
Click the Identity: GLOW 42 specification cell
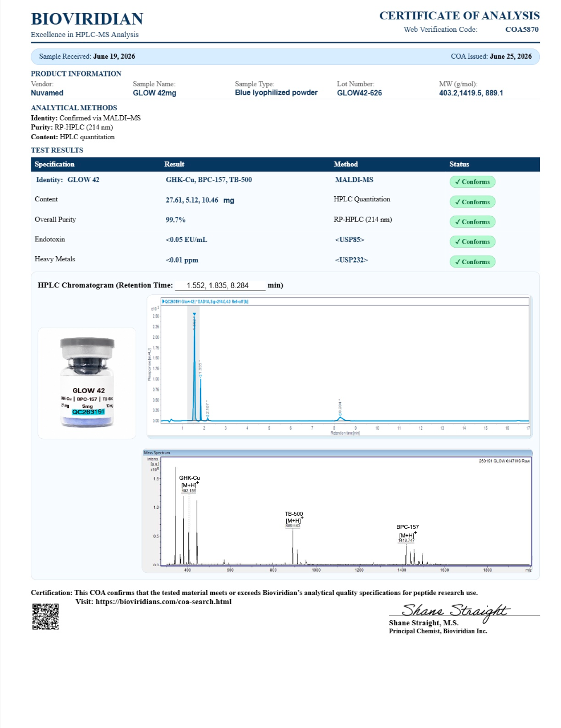(68, 180)
